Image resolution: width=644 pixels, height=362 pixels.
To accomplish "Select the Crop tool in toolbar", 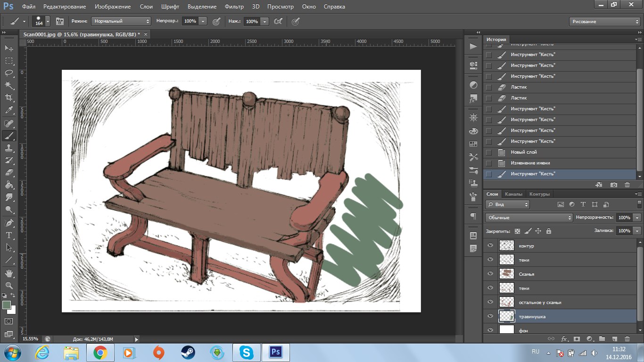I will [8, 98].
